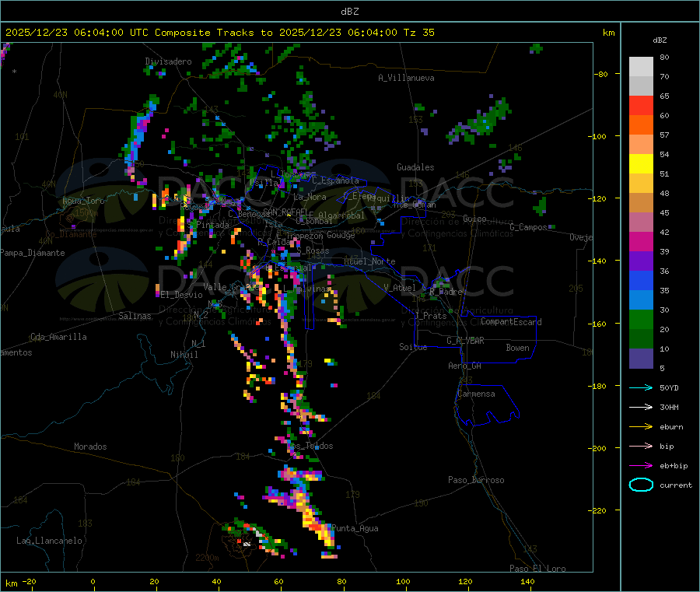Image resolution: width=700 pixels, height=592 pixels.
Task: Click the yellow eburn arrow legend icon
Action: point(641,427)
